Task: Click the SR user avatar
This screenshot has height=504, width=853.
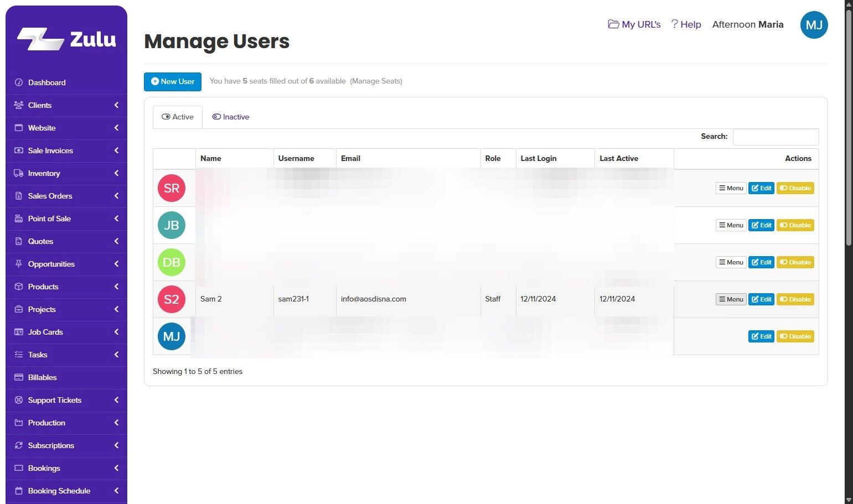Action: coord(172,188)
